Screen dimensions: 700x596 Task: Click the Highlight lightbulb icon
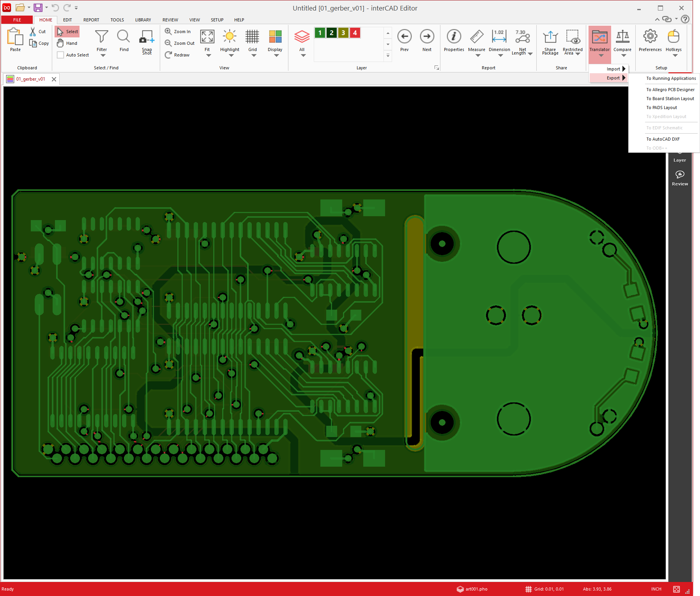(230, 36)
